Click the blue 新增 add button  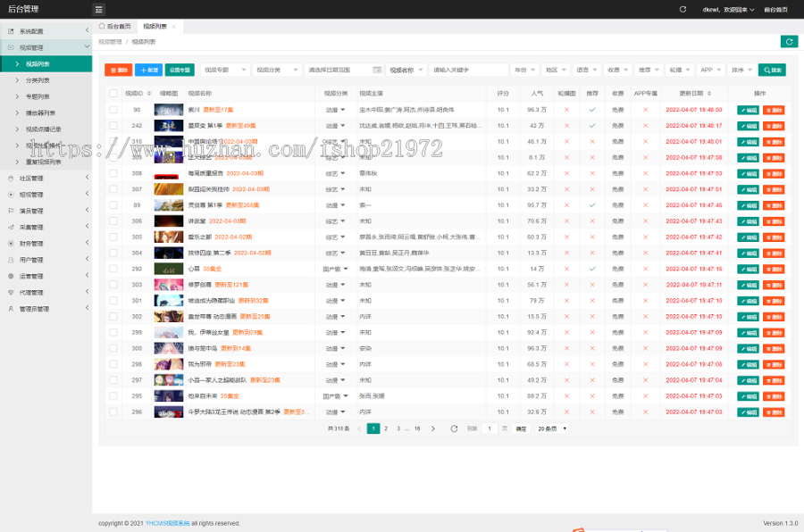148,70
